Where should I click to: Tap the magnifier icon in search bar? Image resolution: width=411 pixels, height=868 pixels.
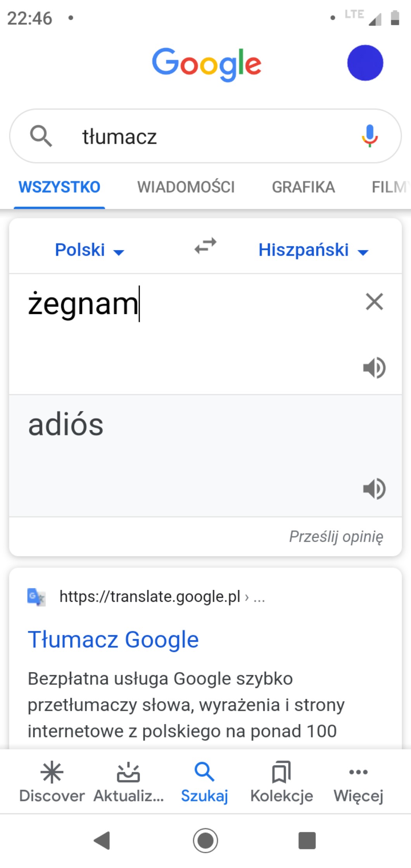coord(41,136)
